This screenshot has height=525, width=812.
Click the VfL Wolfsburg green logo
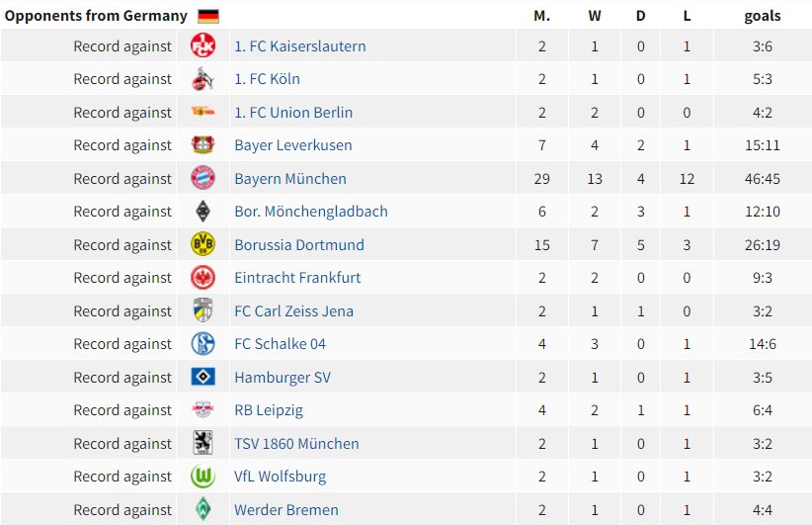point(203,477)
